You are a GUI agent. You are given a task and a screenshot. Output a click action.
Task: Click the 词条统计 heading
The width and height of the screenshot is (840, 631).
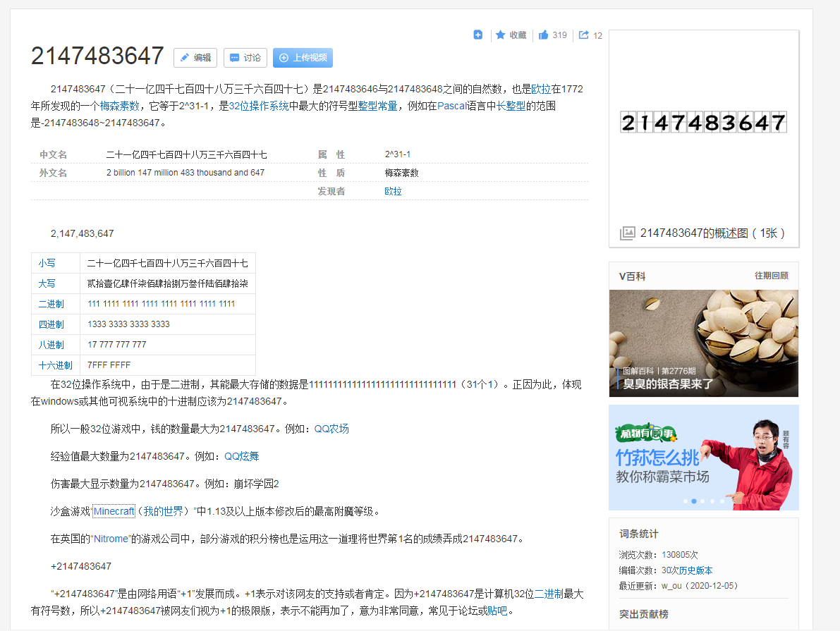(x=638, y=534)
